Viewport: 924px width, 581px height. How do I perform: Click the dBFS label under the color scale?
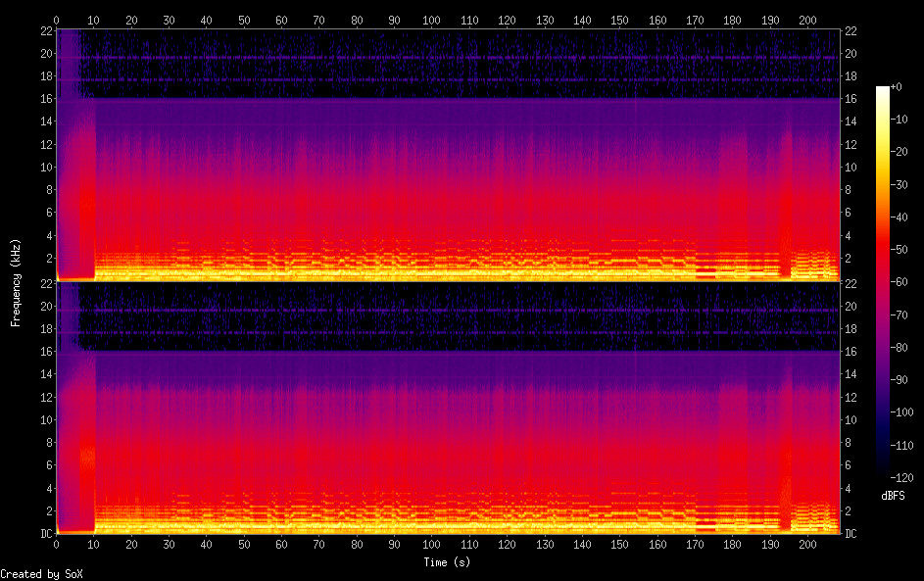click(x=893, y=496)
